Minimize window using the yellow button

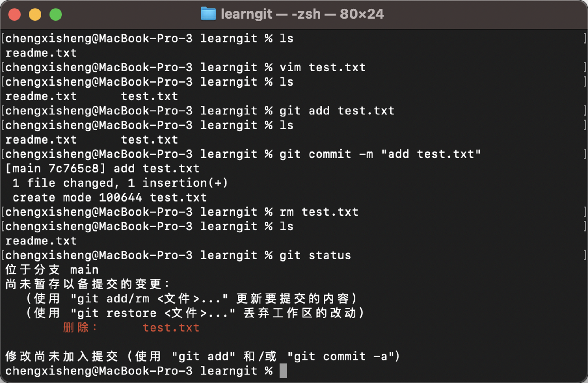tap(35, 14)
